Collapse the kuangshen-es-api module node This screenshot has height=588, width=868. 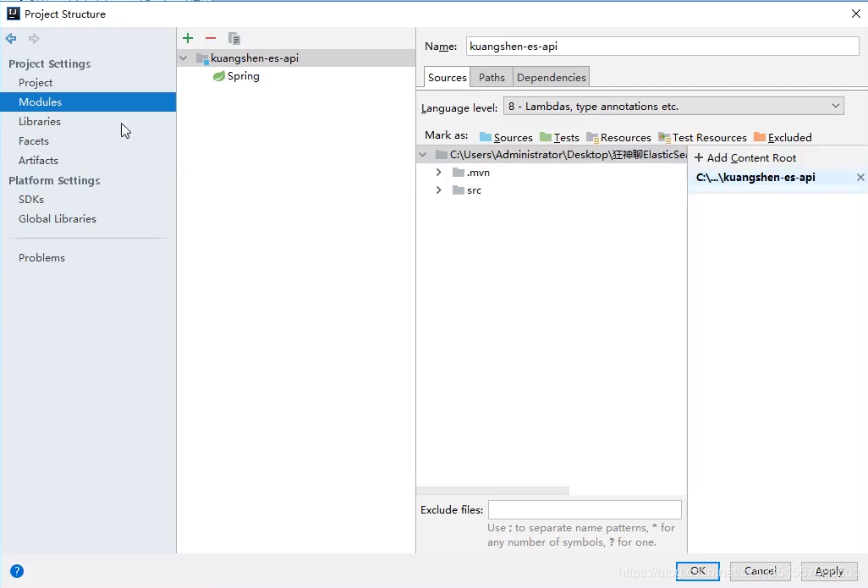coord(184,58)
